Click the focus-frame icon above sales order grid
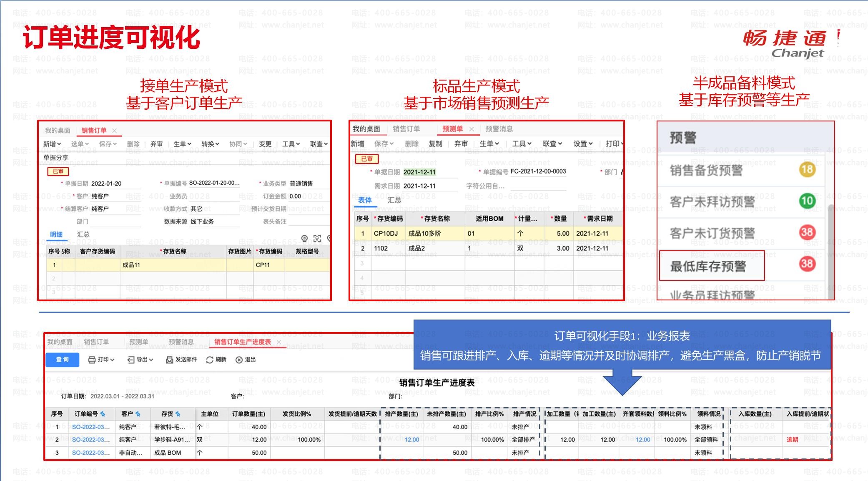The height and width of the screenshot is (481, 868). (317, 239)
